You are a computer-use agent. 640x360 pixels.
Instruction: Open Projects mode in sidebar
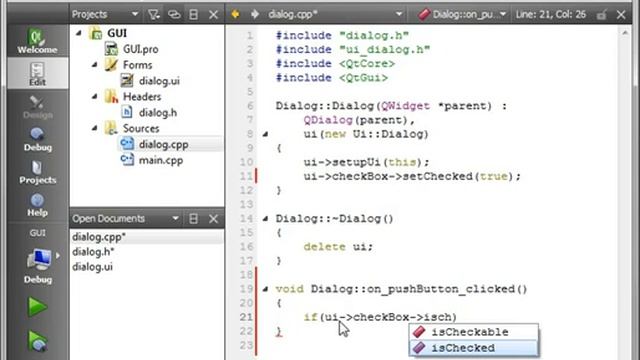(37, 172)
